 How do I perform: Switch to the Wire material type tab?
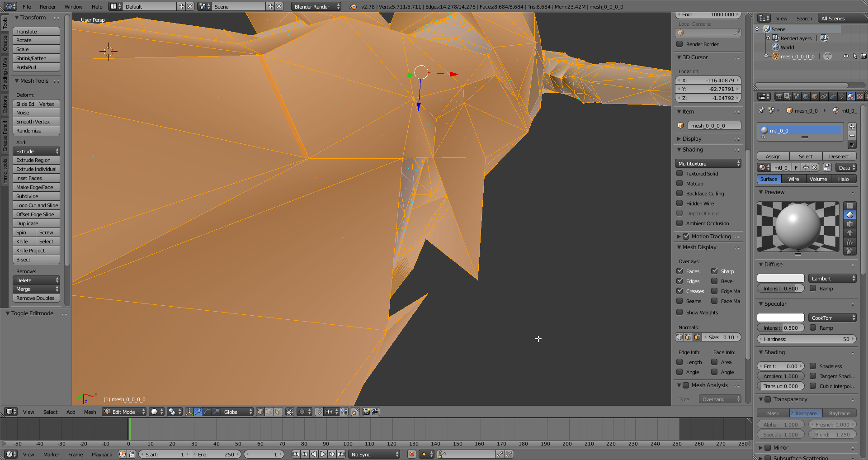[793, 179]
